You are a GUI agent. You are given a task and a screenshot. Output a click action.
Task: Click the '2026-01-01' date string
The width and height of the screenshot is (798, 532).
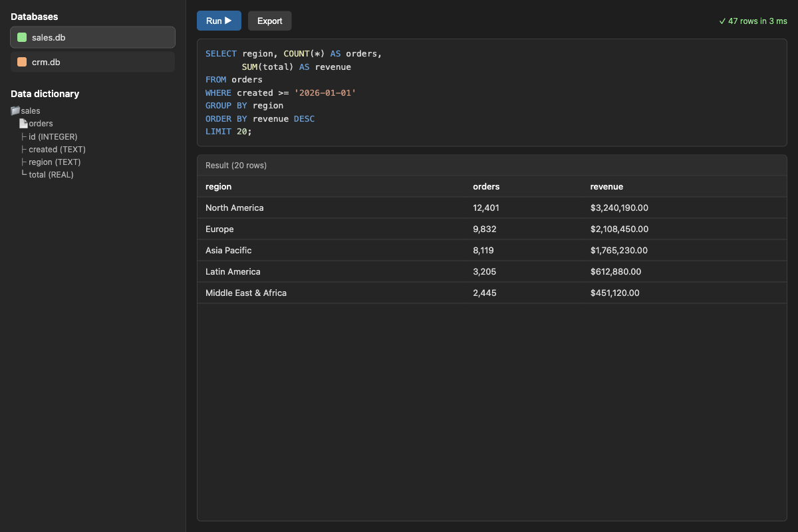[325, 93]
